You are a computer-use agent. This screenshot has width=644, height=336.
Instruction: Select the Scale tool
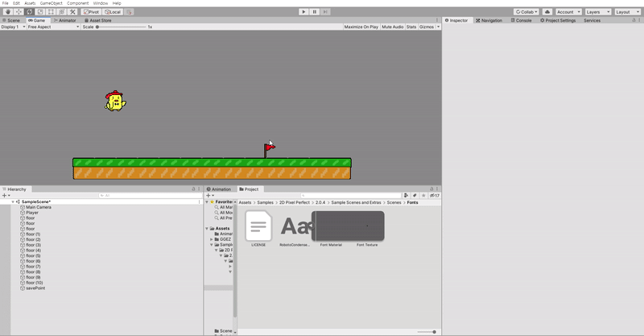click(x=40, y=12)
